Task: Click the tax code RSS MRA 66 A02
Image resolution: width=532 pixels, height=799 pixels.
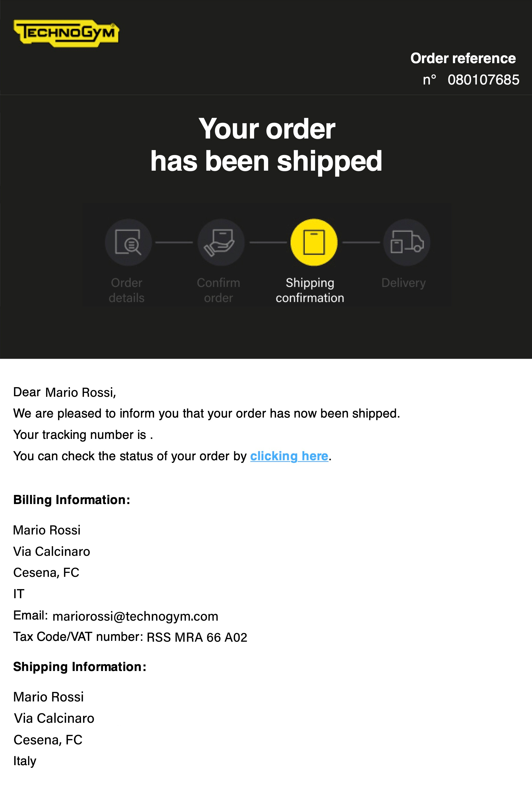Action: click(x=197, y=637)
